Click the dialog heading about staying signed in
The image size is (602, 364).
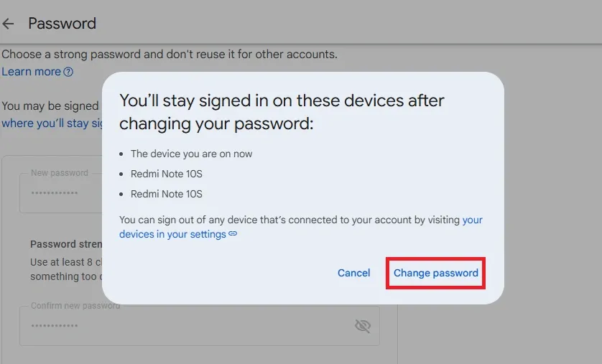click(282, 111)
